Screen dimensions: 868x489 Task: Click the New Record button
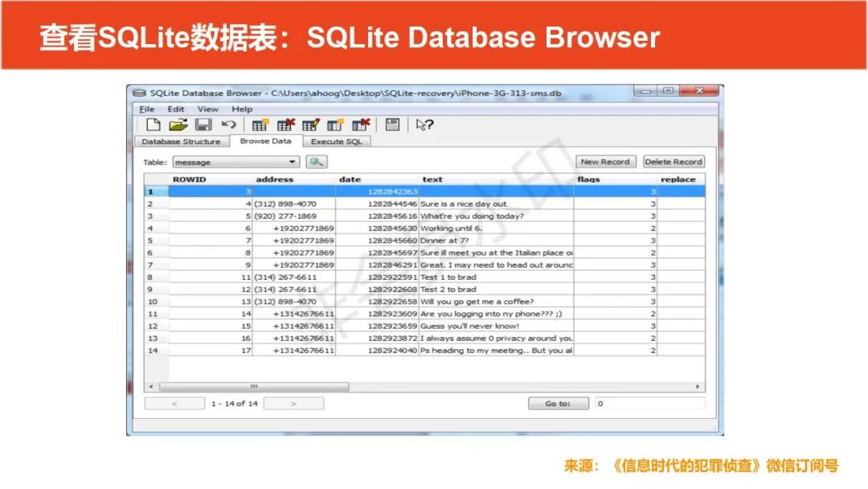pyautogui.click(x=606, y=162)
